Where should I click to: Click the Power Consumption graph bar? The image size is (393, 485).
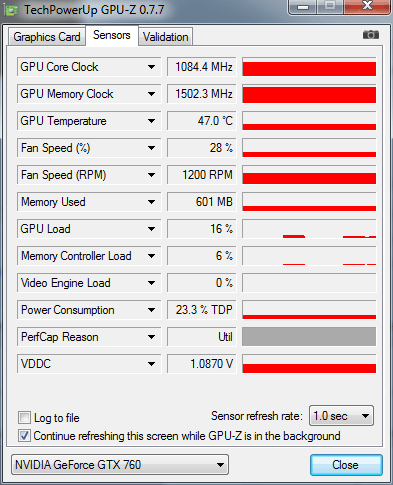[309, 310]
